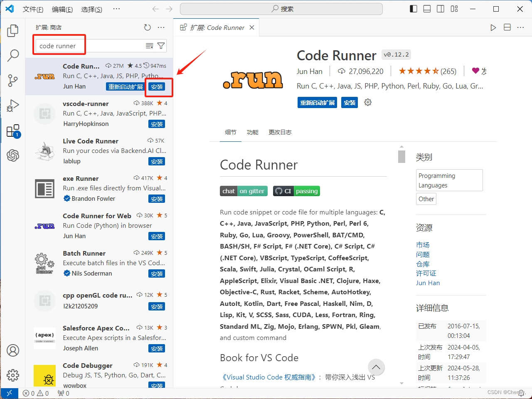Open Extensions view icon with badge
532x399 pixels.
coord(13,131)
